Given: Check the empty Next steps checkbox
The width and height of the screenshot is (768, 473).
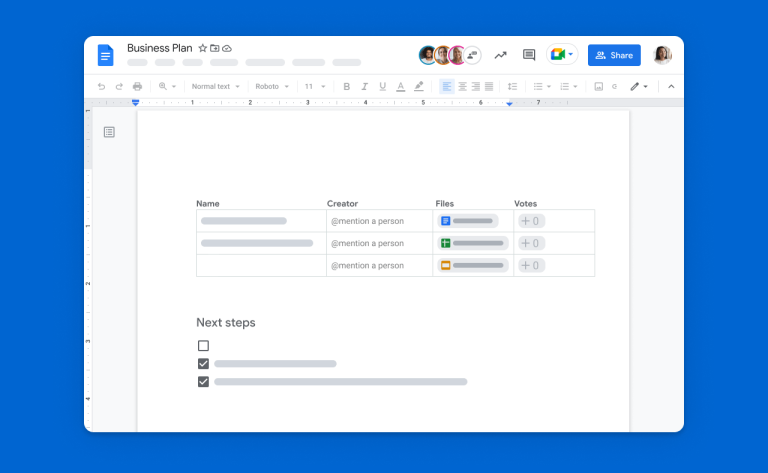Looking at the screenshot, I should tap(203, 346).
